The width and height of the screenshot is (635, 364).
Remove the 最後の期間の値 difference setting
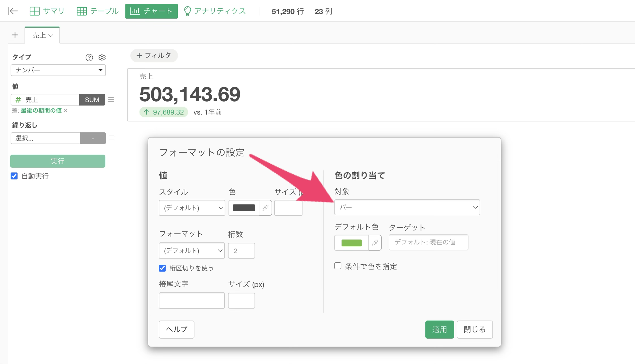coord(66,111)
